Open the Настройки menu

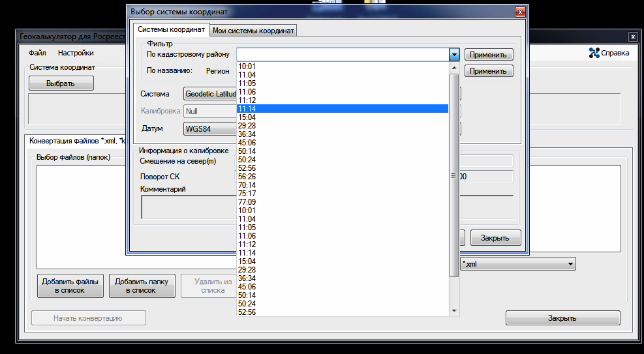[76, 53]
